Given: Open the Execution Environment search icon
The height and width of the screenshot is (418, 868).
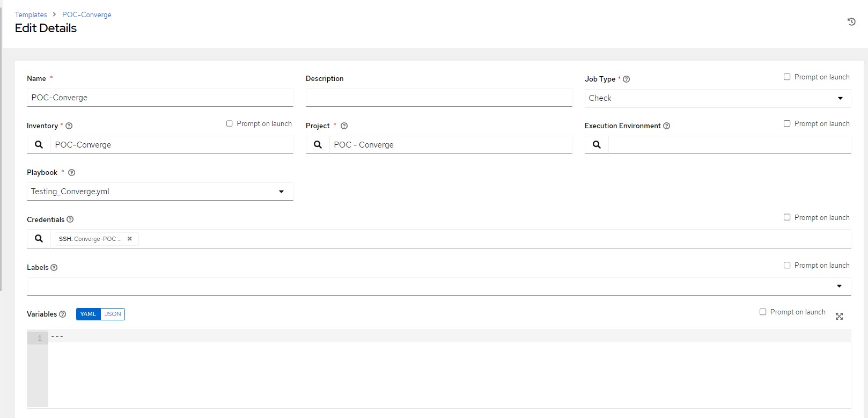Looking at the screenshot, I should pos(597,145).
